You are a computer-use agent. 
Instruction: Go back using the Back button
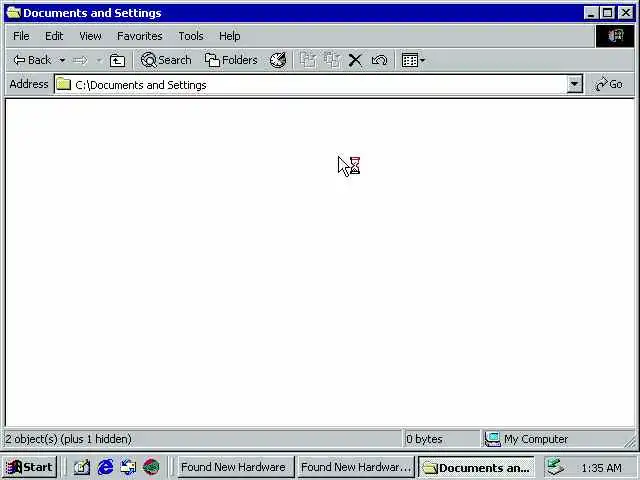pyautogui.click(x=32, y=60)
